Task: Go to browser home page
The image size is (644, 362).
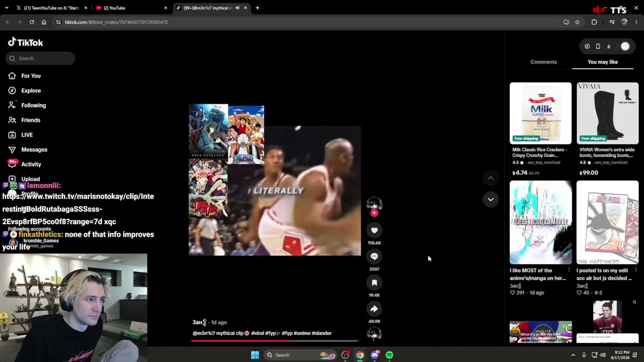Action: click(44, 22)
